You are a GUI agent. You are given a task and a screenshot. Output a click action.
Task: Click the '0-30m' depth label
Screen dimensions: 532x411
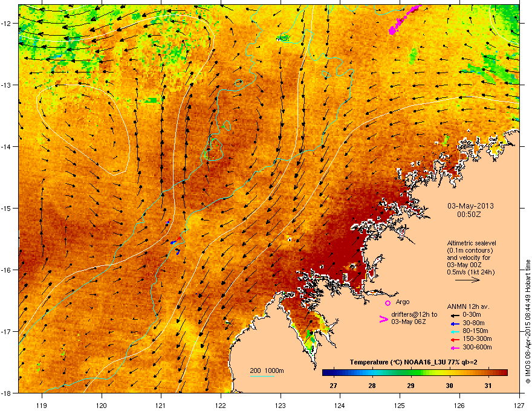[472, 315]
